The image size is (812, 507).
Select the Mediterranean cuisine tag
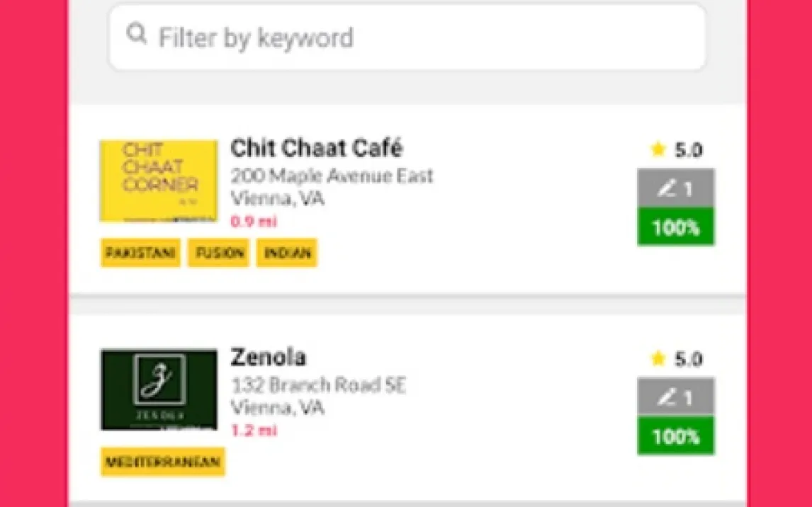[163, 462]
